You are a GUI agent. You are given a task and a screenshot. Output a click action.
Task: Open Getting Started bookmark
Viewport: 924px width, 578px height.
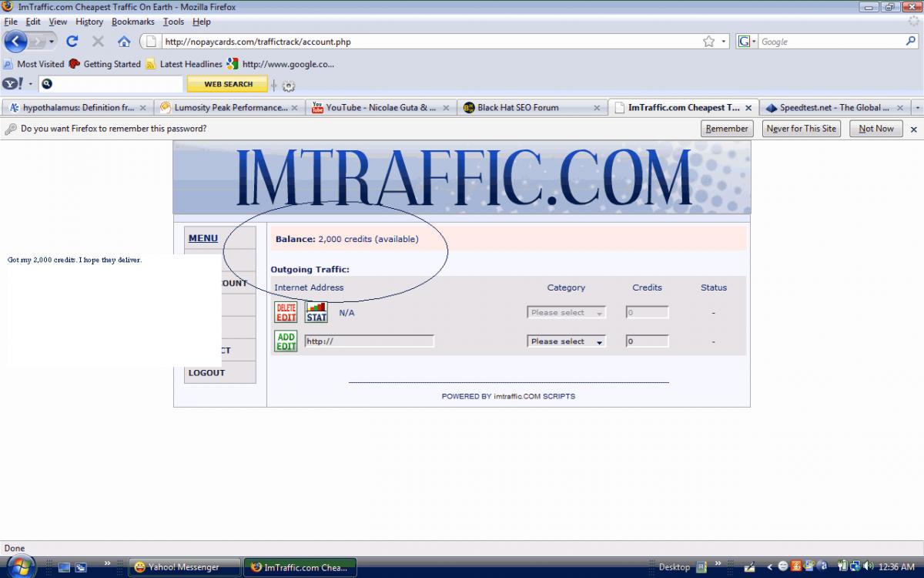(x=105, y=64)
